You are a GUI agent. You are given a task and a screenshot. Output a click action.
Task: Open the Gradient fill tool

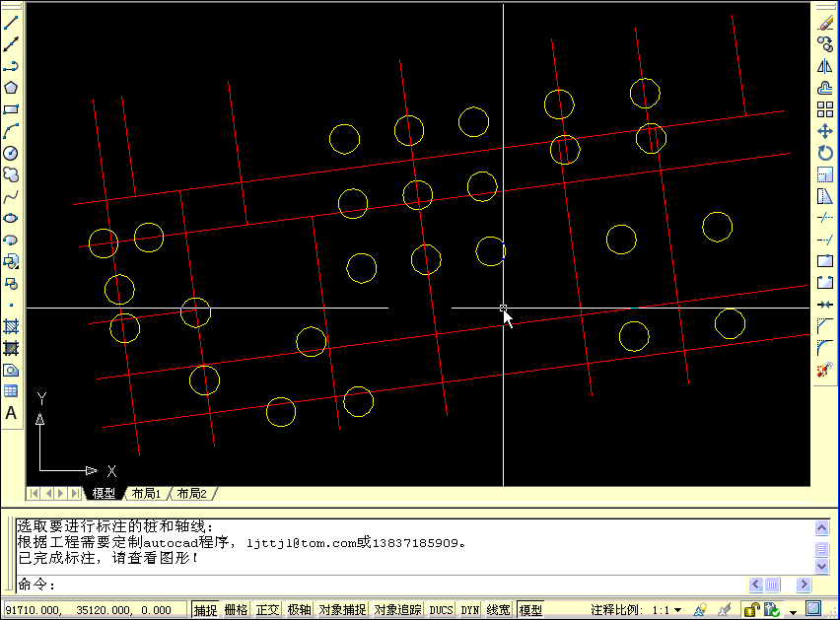(11, 348)
